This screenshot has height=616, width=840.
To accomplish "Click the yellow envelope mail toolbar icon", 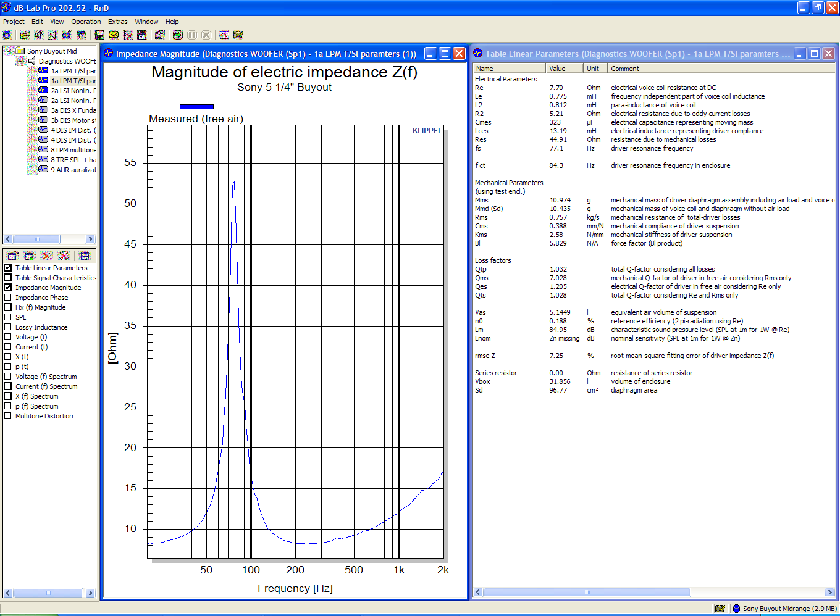I will (114, 35).
